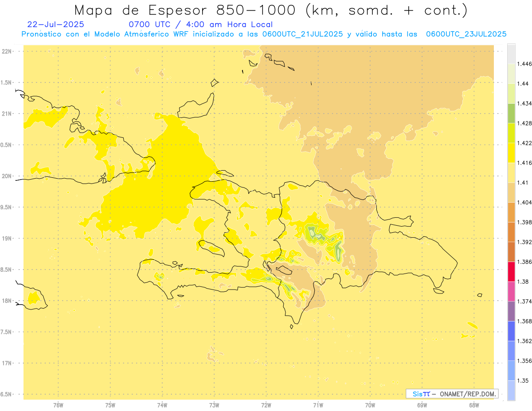Image resolution: width=532 pixels, height=411 pixels.
Task: Click the color bar value '1.41'
Action: coord(522,183)
